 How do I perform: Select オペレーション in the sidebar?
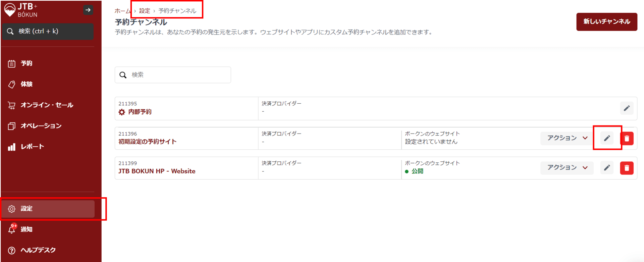41,126
